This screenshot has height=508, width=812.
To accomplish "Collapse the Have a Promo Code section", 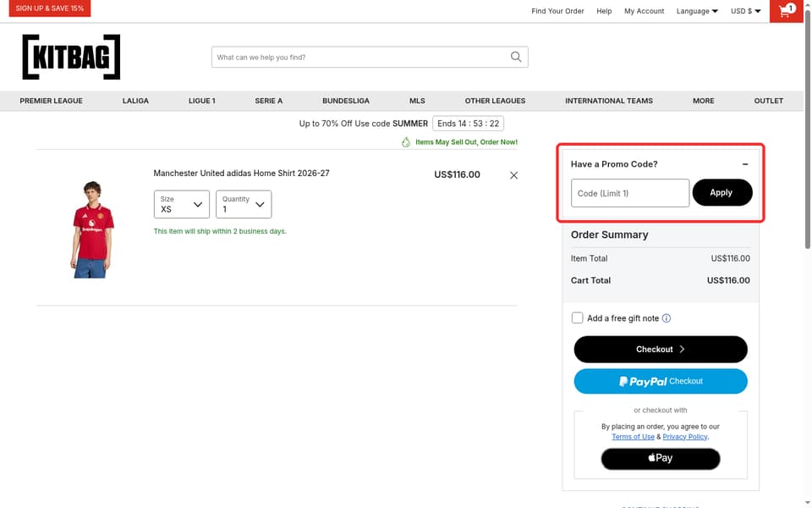I will click(x=745, y=164).
